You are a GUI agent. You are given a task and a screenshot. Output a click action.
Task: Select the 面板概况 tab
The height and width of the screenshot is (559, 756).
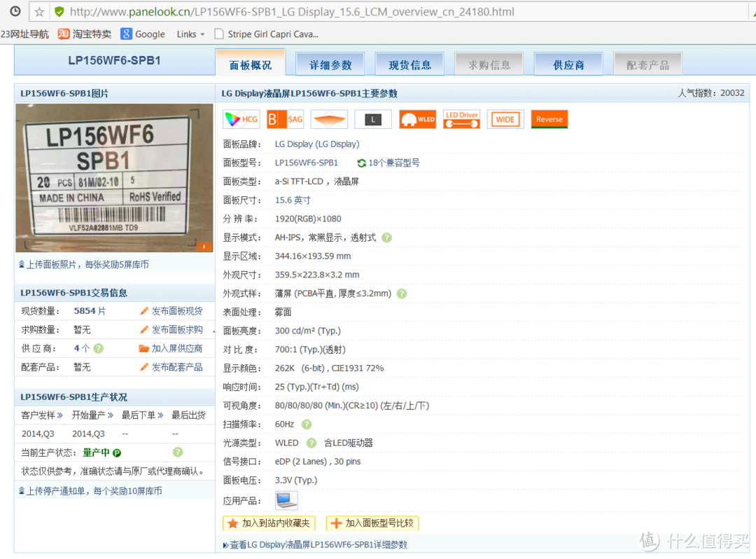[x=250, y=64]
